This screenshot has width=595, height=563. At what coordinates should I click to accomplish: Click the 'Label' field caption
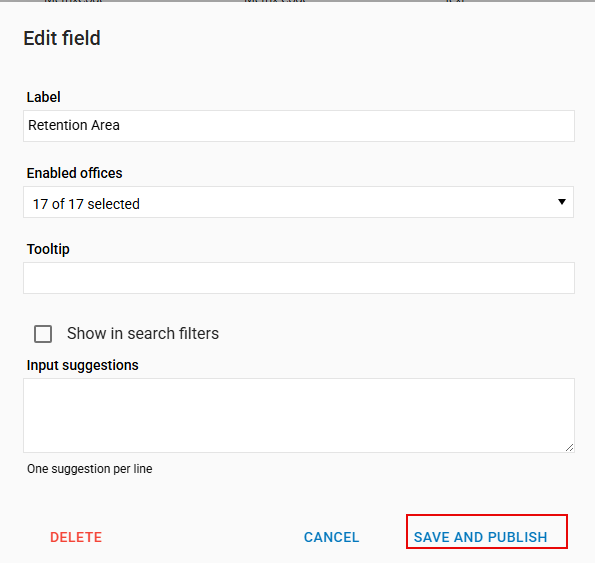(x=43, y=97)
